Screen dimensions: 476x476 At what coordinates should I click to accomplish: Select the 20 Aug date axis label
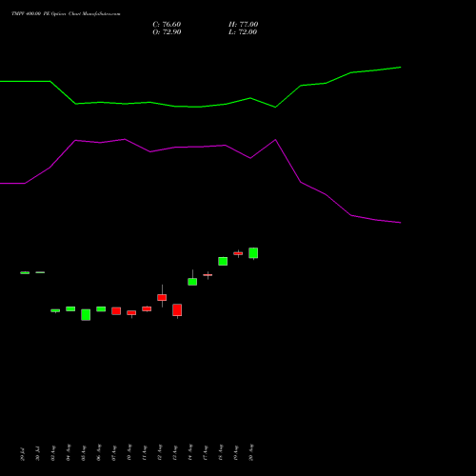pos(251,452)
